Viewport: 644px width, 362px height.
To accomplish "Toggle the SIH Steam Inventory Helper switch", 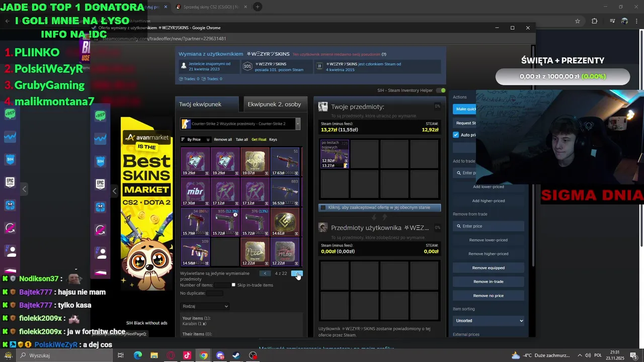I will (440, 90).
